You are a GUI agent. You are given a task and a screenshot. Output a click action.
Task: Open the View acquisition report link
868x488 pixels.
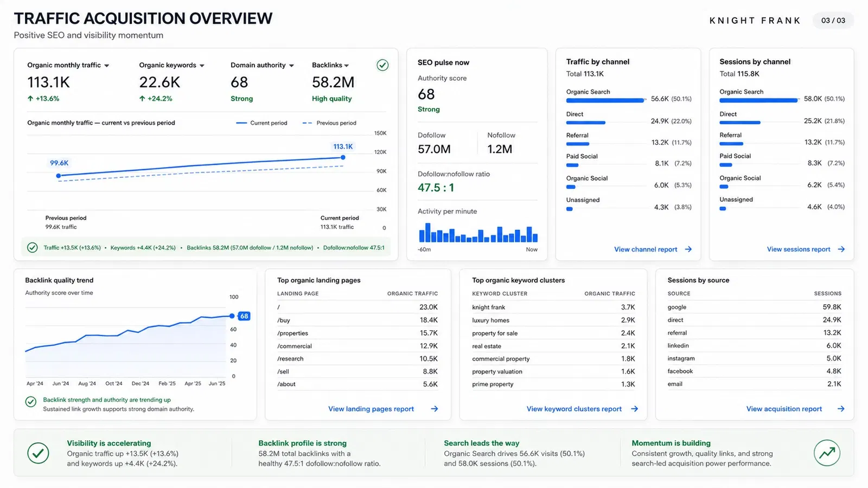point(784,409)
